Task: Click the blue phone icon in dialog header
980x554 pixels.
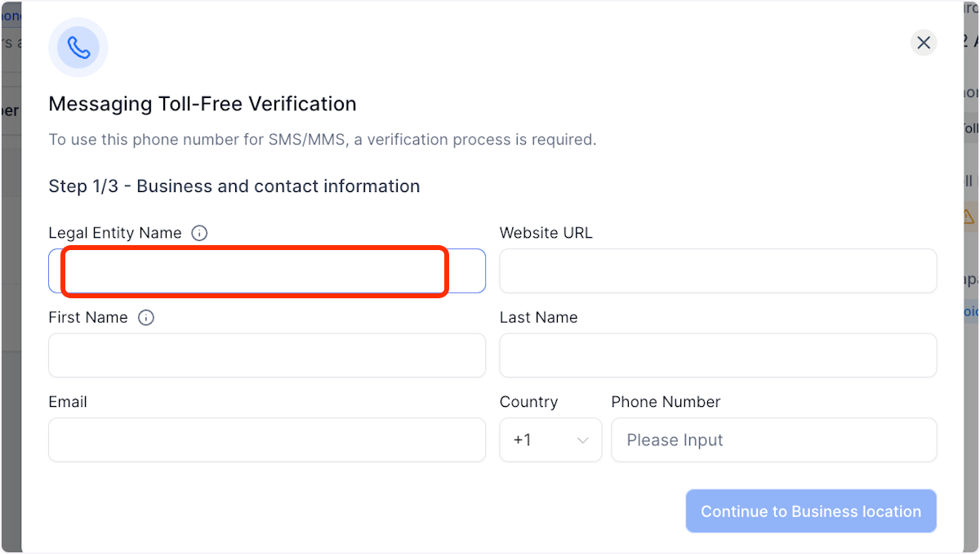Action: click(x=78, y=47)
